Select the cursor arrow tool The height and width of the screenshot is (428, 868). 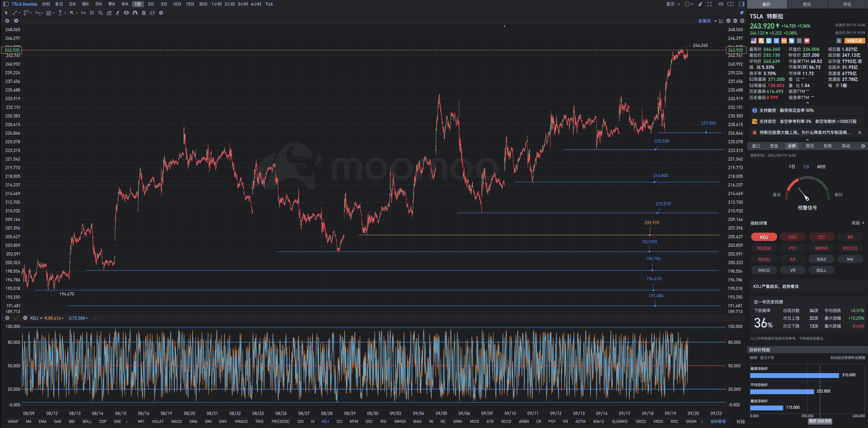(6, 13)
